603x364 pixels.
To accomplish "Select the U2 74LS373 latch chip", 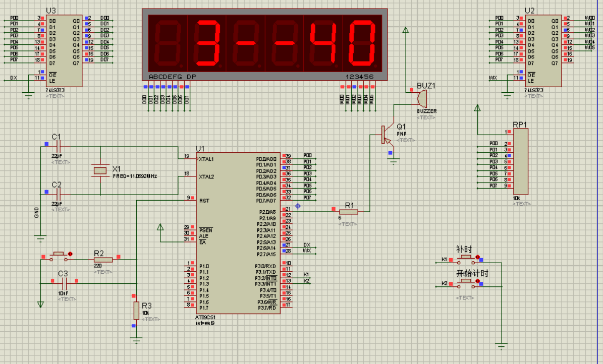I will tap(542, 51).
